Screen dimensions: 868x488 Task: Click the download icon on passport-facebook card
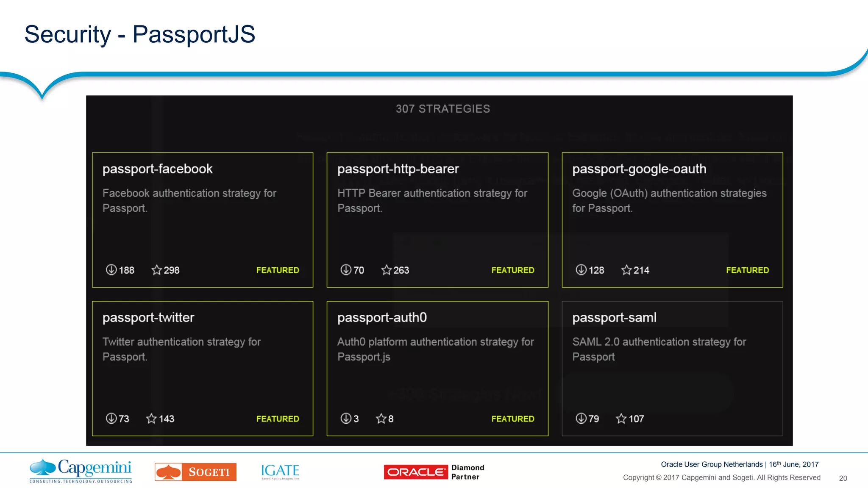pos(111,270)
